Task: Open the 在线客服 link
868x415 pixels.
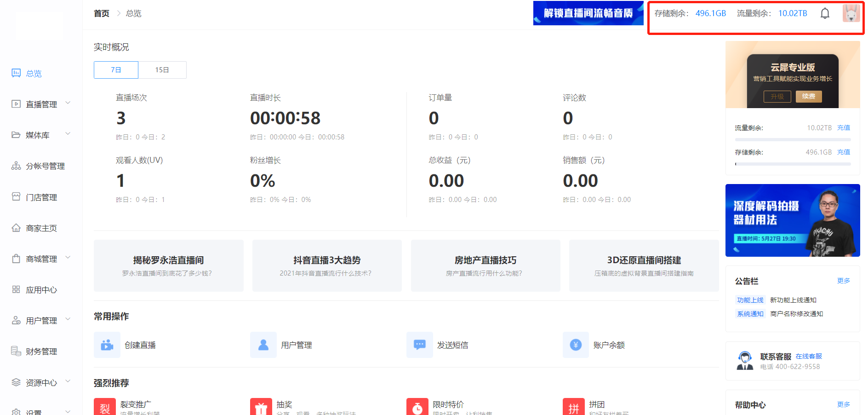Action: click(x=809, y=356)
